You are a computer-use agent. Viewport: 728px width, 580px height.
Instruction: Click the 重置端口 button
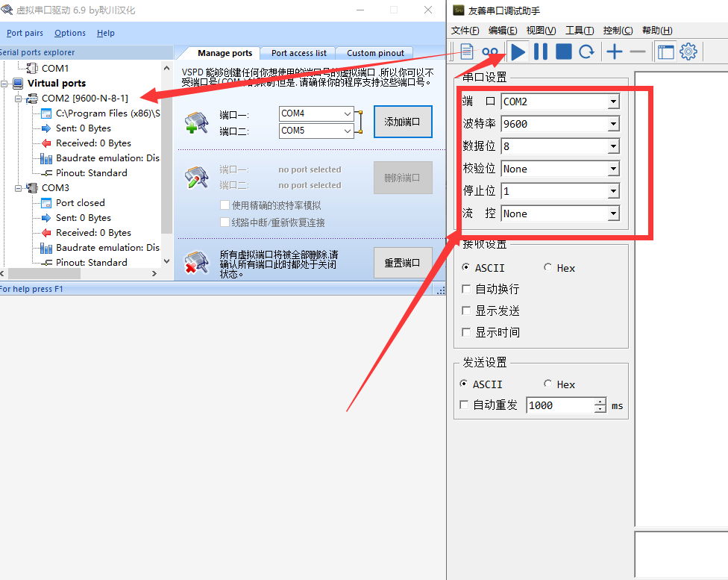(x=403, y=263)
